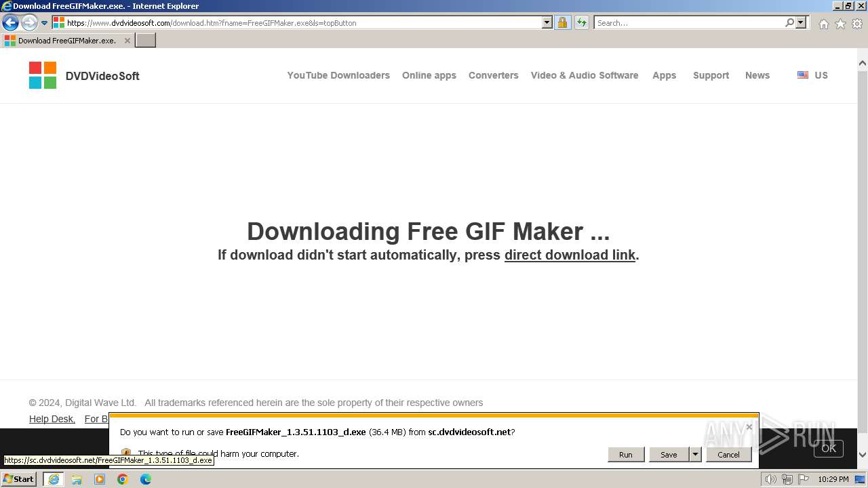Viewport: 868px width, 488px height.
Task: Open Support menu item
Action: pyautogui.click(x=711, y=75)
